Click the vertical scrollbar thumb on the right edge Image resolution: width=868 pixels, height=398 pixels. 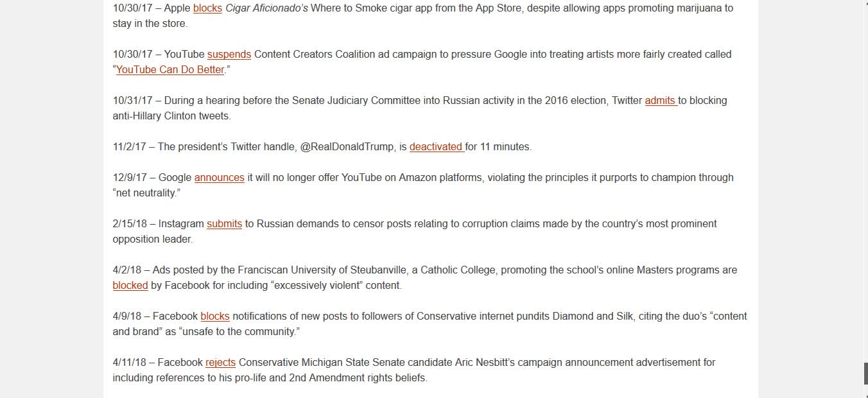[864, 374]
